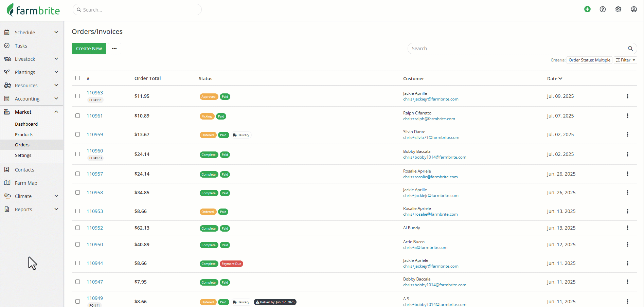Check the box for order 110960
The height and width of the screenshot is (307, 644).
click(x=78, y=154)
